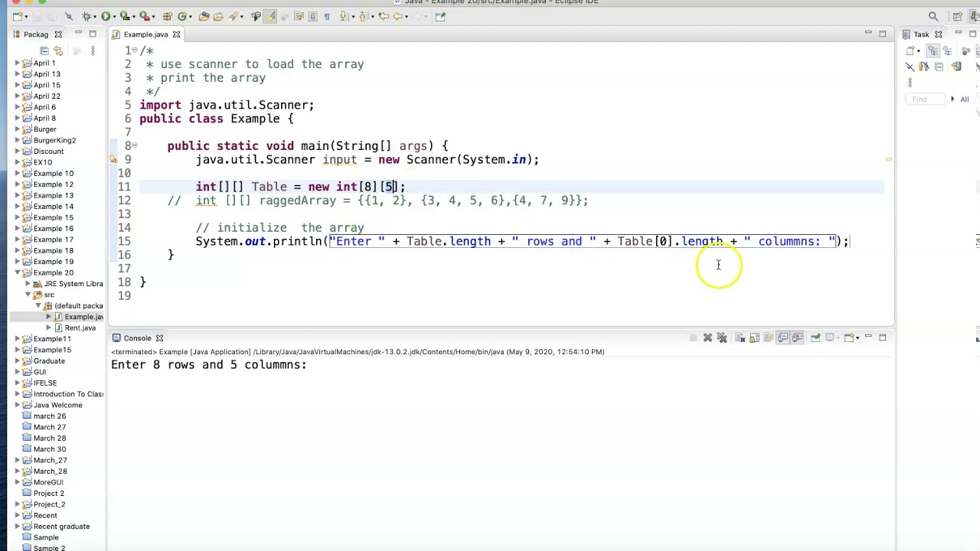Image resolution: width=980 pixels, height=551 pixels.
Task: Run the program with the green Run button
Action: [x=106, y=16]
